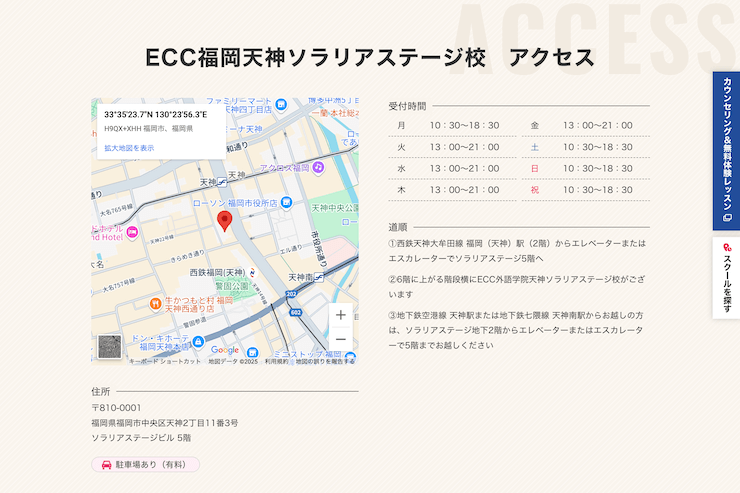
Task: Click the icon on スクールを探す button
Action: point(727,247)
